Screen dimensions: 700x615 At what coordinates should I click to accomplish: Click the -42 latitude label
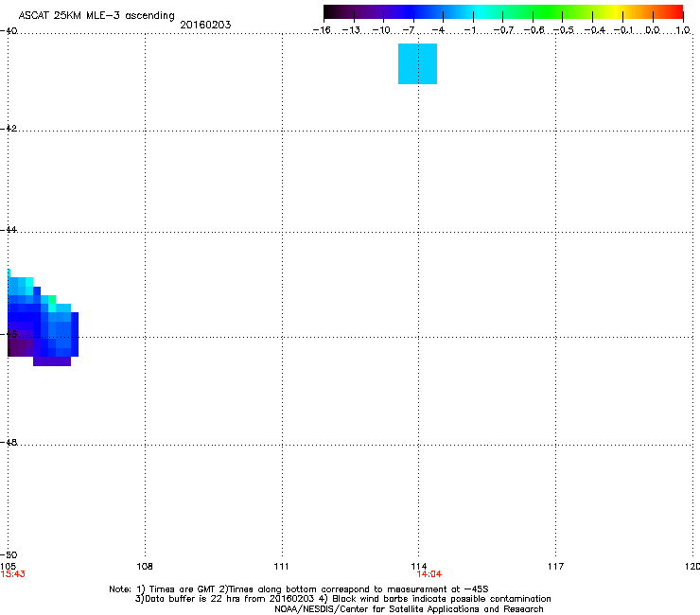coord(9,128)
